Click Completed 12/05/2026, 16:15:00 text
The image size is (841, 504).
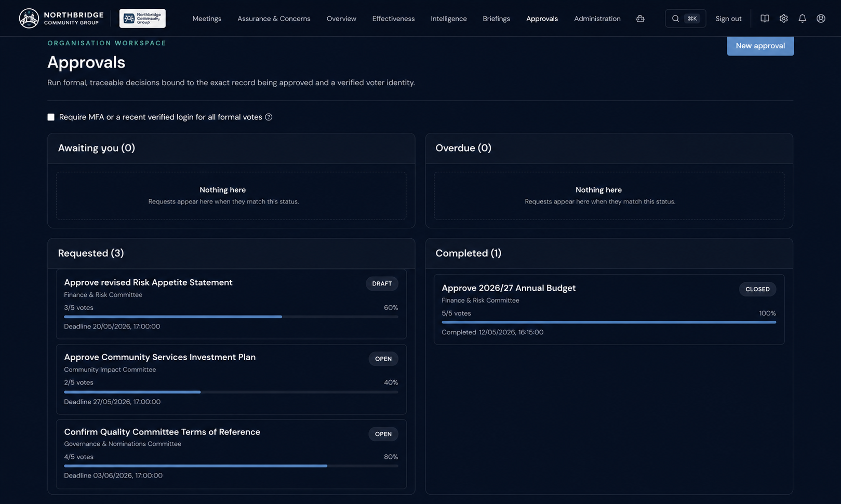[492, 332]
